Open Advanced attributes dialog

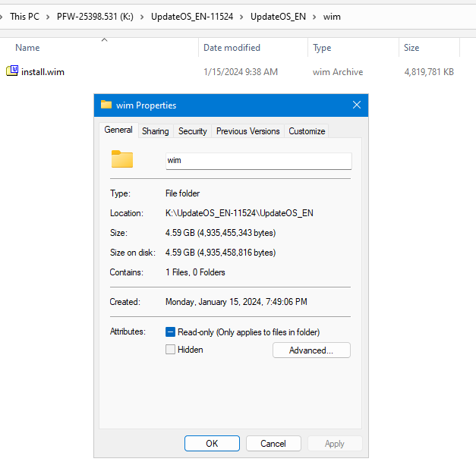pyautogui.click(x=311, y=350)
